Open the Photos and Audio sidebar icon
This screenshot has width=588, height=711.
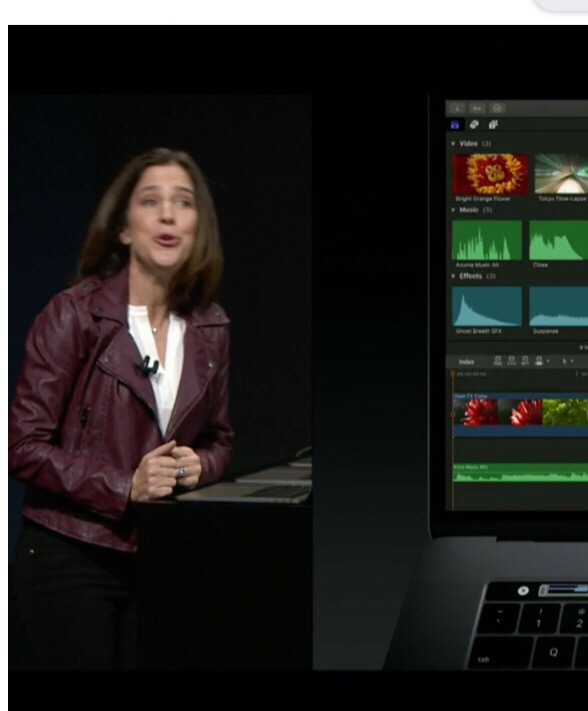coord(474,124)
